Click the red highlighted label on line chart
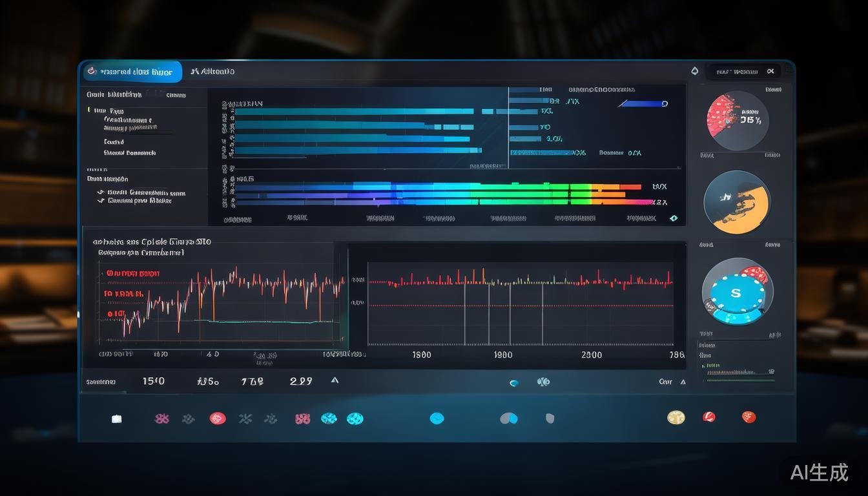Screen dimensions: 868x496 133,273
